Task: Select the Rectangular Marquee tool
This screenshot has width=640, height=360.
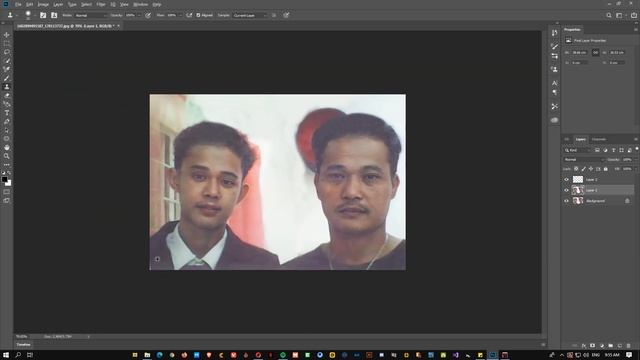Action: (7, 43)
